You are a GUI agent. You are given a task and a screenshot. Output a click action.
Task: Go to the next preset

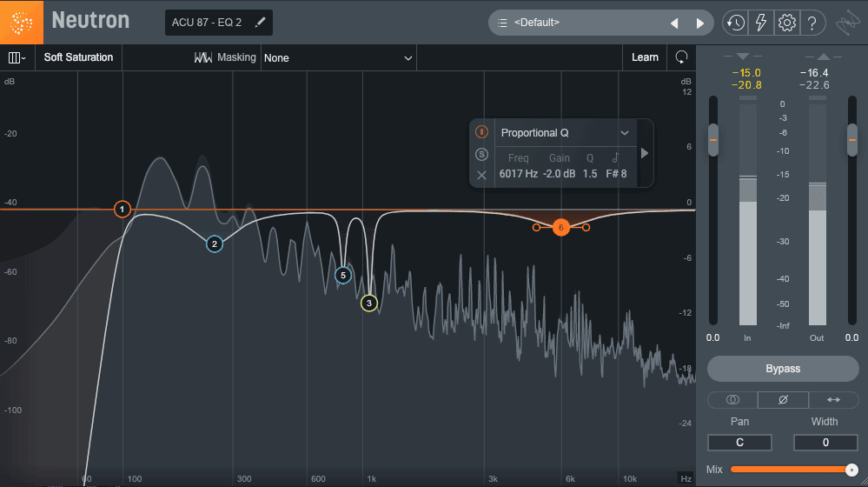(x=699, y=23)
